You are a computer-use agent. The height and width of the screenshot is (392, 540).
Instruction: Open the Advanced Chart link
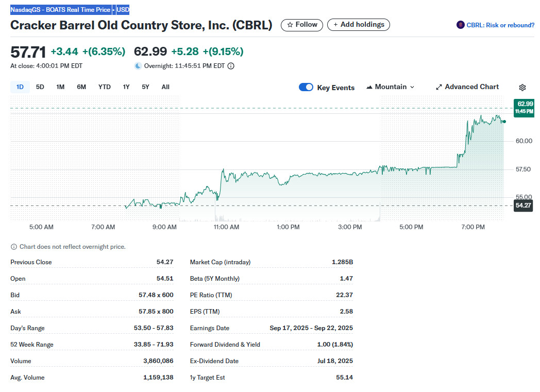[x=467, y=87]
